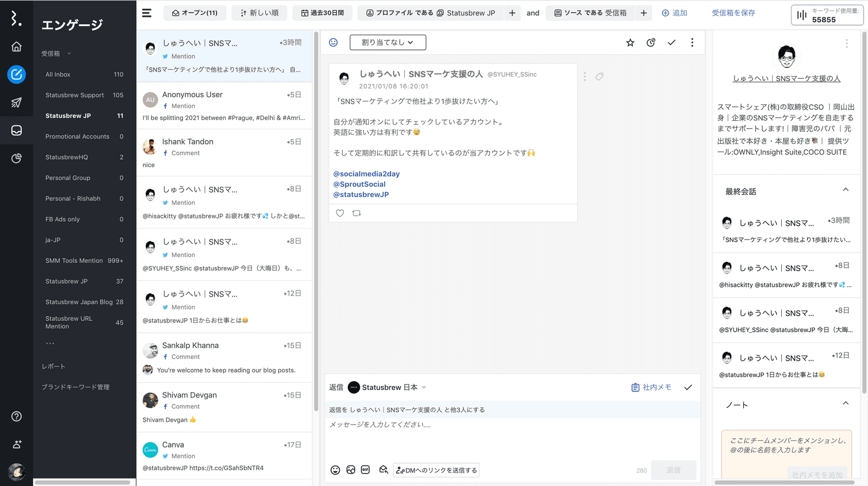868x486 pixels.
Task: Open SMM Tools Mention inbox
Action: coord(74,261)
